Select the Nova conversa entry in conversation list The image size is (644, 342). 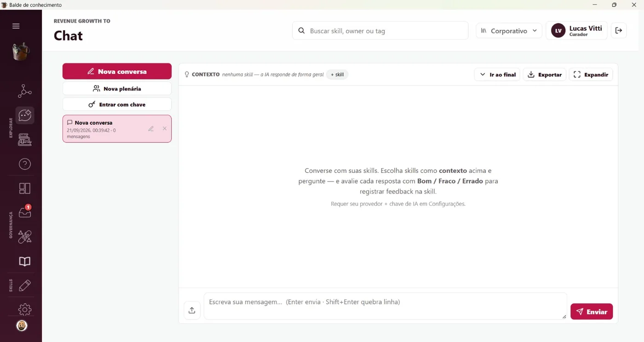[x=117, y=129]
